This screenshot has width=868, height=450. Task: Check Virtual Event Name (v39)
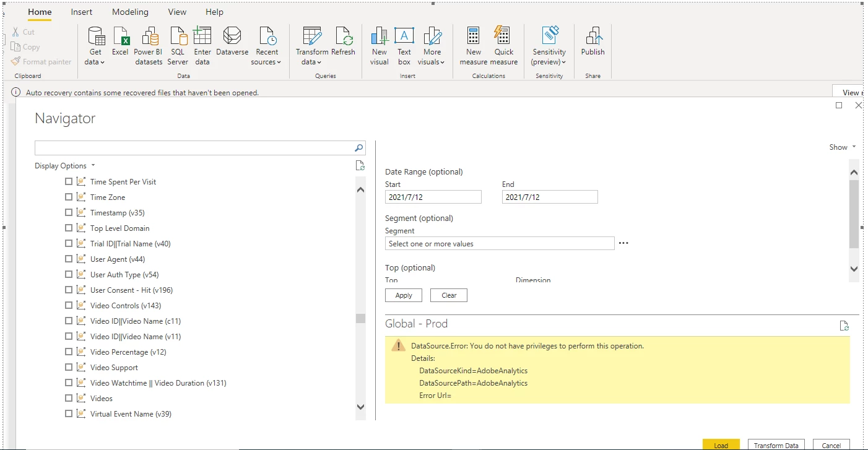pos(69,413)
